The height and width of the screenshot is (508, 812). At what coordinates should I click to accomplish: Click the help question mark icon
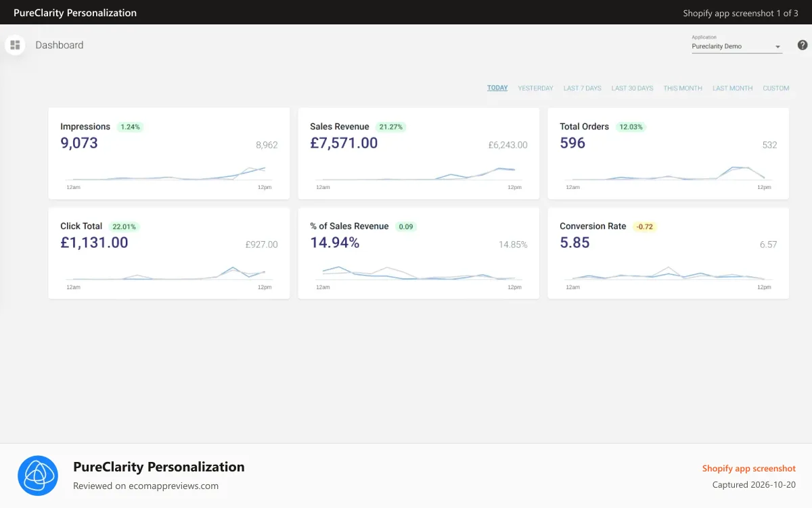pyautogui.click(x=803, y=45)
